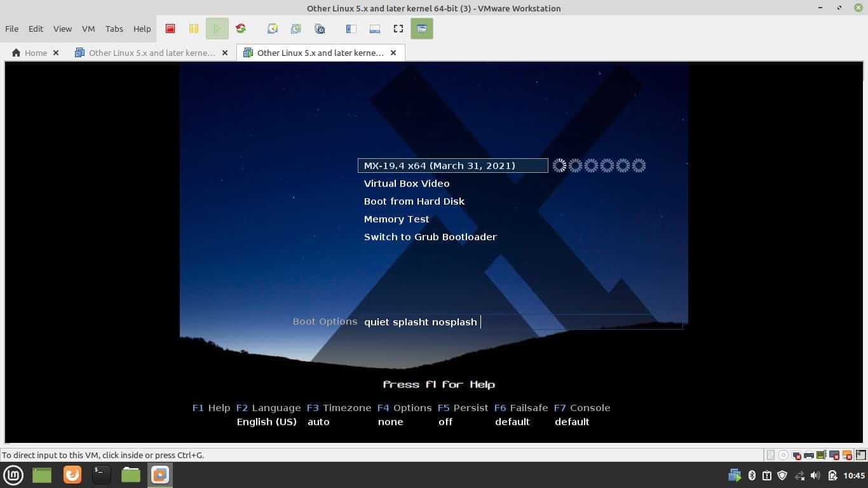Click F5 Persist option
This screenshot has height=488, width=868.
click(463, 408)
